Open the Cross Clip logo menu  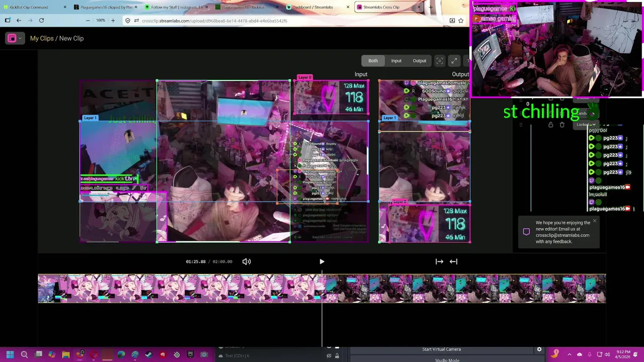[x=15, y=38]
